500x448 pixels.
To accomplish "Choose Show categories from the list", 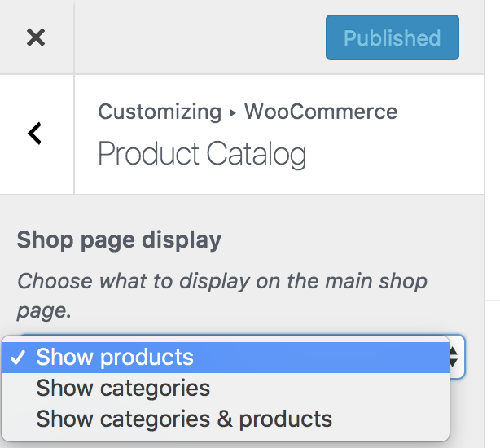I will 123,388.
